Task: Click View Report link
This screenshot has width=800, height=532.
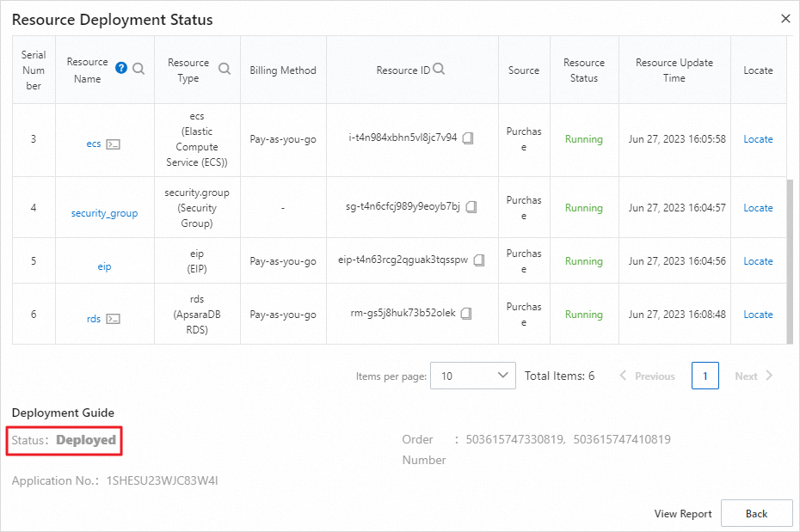Action: tap(683, 514)
